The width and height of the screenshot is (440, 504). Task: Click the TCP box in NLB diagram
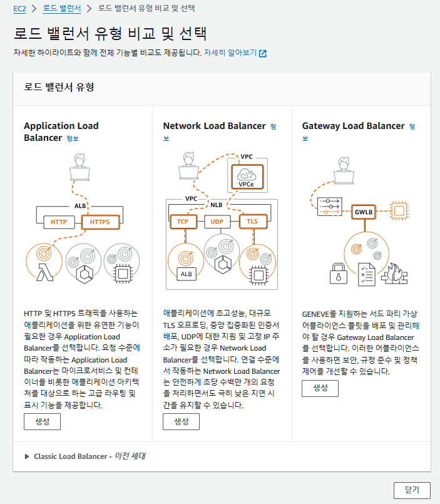183,222
